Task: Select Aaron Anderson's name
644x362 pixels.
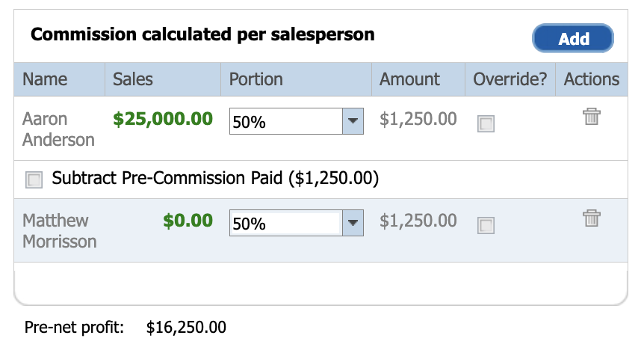Action: [x=58, y=129]
